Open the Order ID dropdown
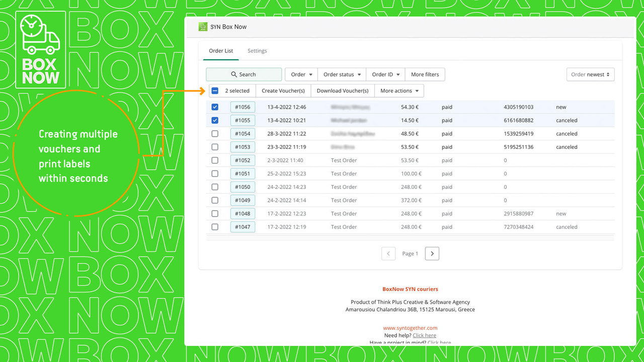Screen dimensions: 644x362 pyautogui.click(x=385, y=74)
